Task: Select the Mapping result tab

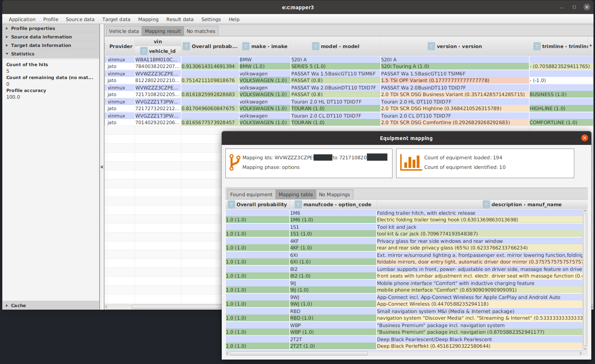Action: (x=163, y=31)
